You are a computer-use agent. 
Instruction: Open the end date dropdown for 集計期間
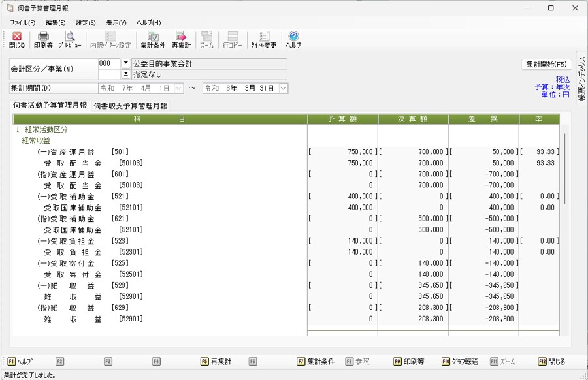pos(284,88)
